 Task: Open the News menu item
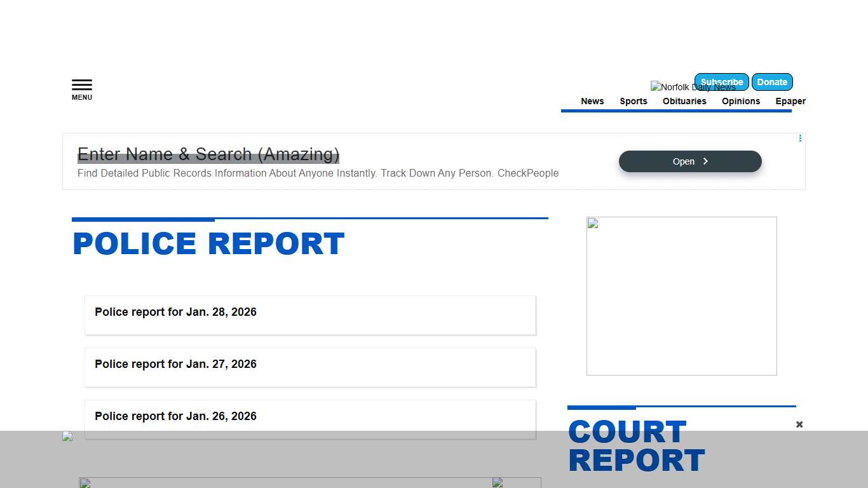tap(592, 101)
